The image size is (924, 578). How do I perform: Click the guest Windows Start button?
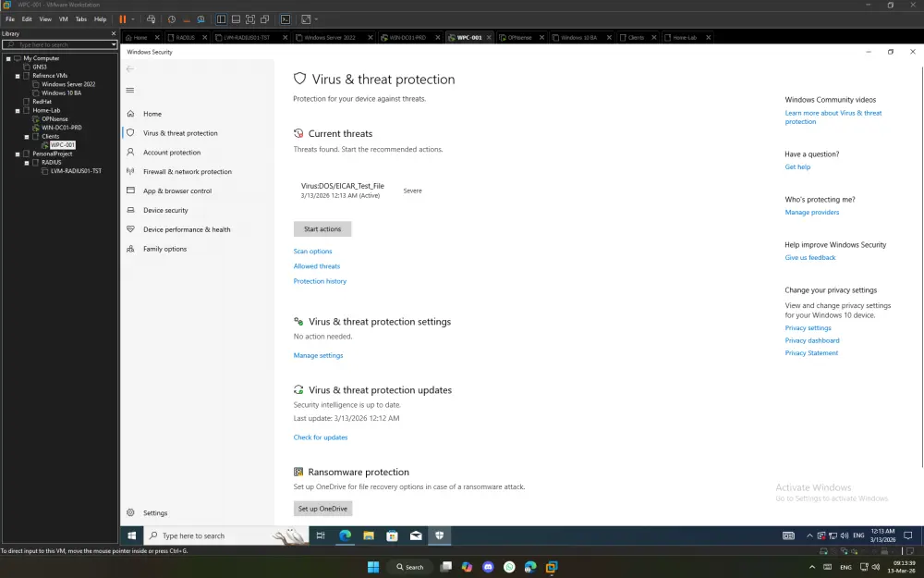pos(132,535)
